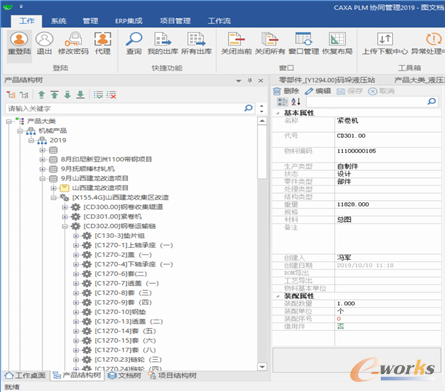Click the 取消 cancel button
The height and width of the screenshot is (392, 445).
[381, 91]
